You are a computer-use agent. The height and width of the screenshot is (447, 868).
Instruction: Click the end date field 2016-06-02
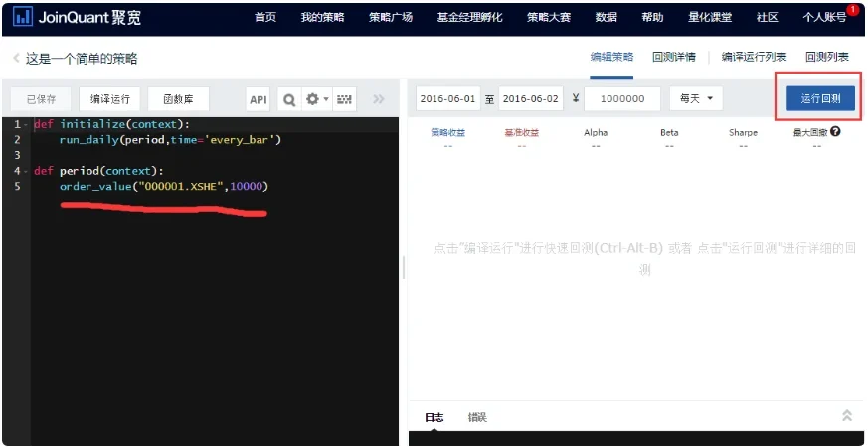tap(531, 99)
